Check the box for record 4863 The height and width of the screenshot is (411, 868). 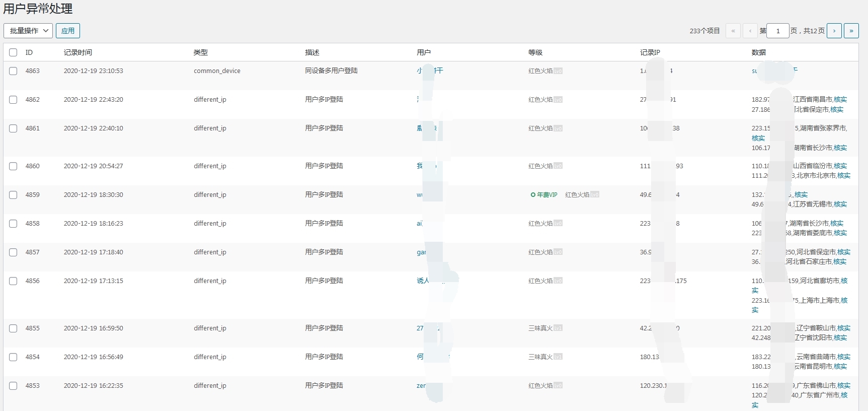[13, 71]
